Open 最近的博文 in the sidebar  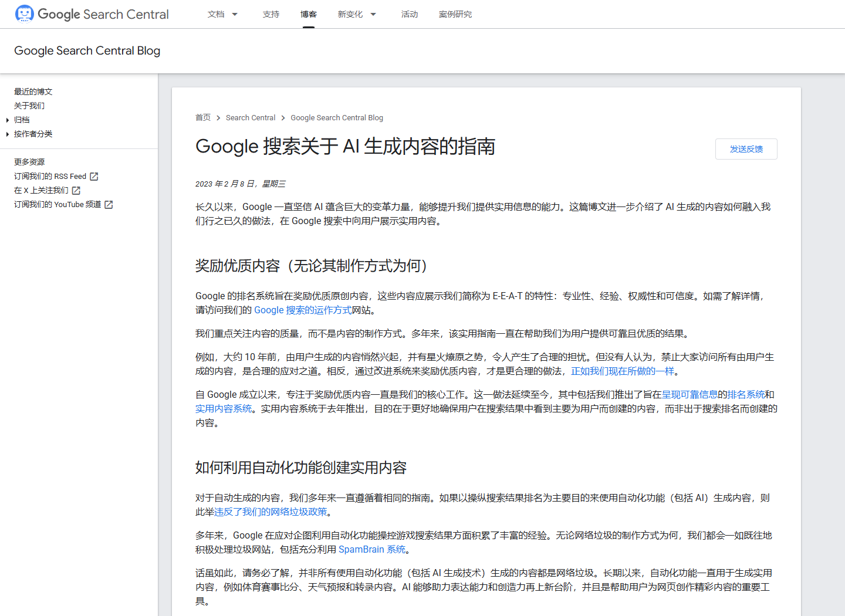tap(33, 92)
